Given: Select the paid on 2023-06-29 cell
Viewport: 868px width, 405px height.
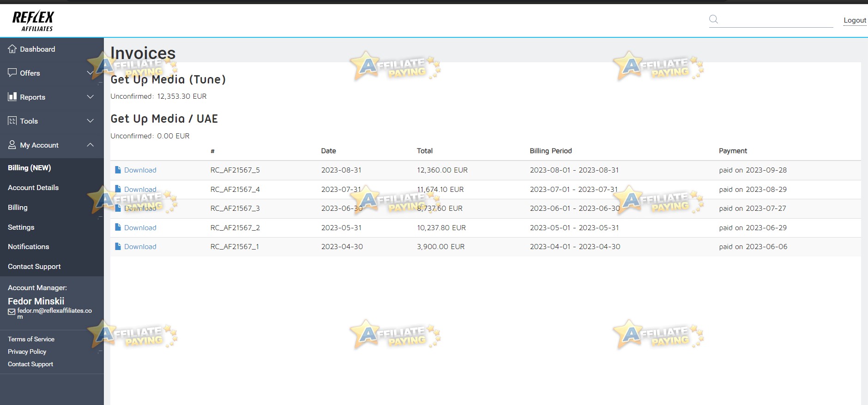Looking at the screenshot, I should click(753, 227).
